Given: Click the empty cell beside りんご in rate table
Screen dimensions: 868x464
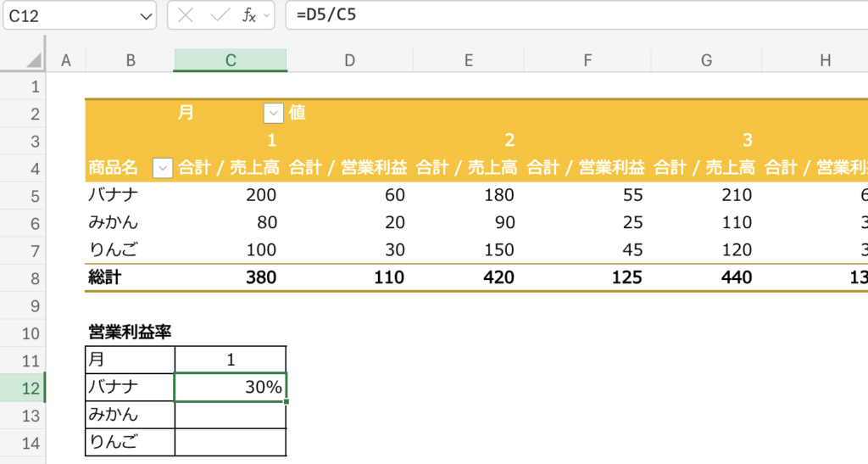Looking at the screenshot, I should pos(231,442).
